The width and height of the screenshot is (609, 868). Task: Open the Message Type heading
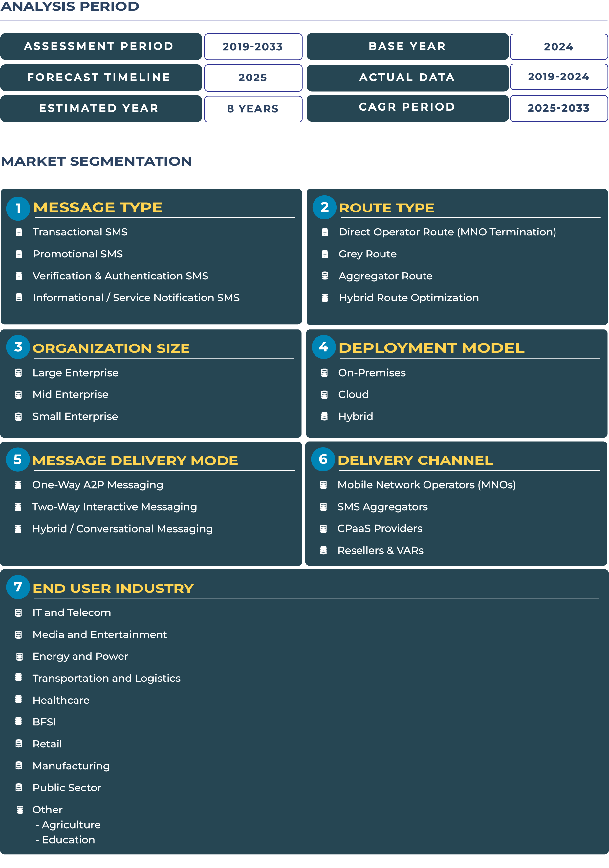point(98,208)
